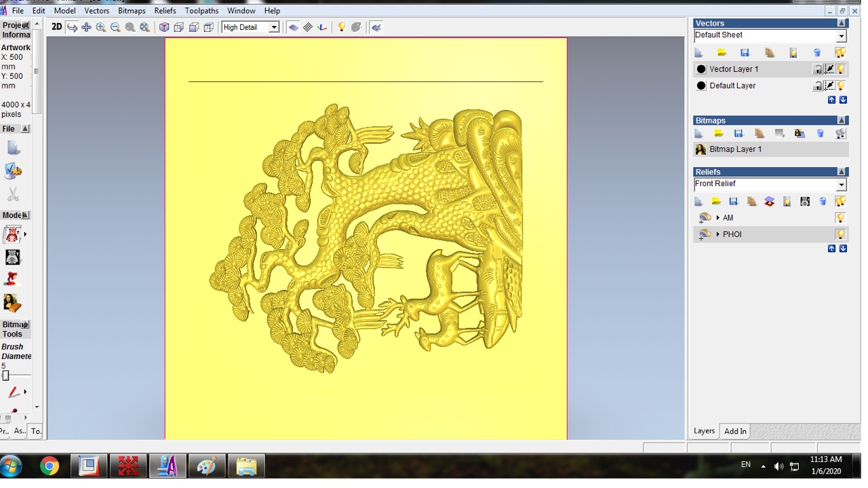Switch to the Layers tab
Screen dimensions: 868x488
tap(704, 431)
